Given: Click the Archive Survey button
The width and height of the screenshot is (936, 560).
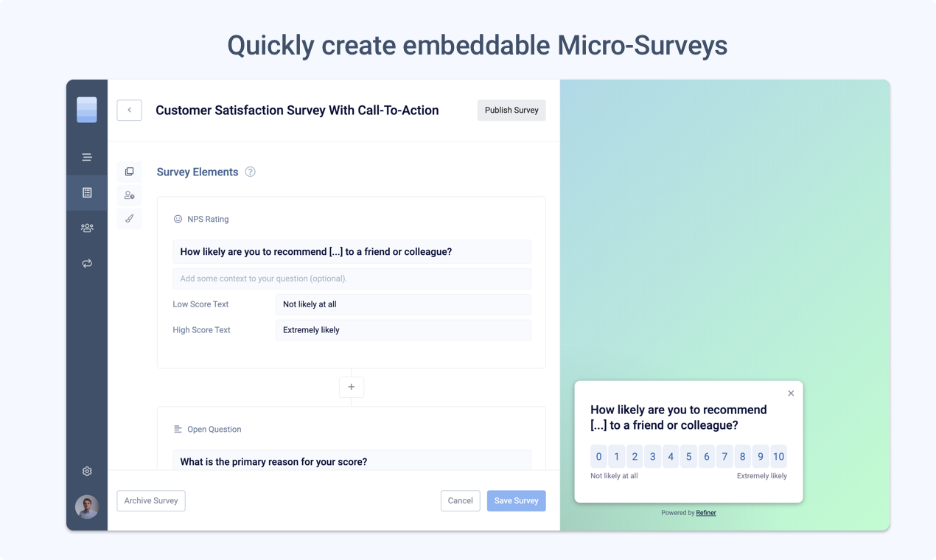Looking at the screenshot, I should point(151,501).
